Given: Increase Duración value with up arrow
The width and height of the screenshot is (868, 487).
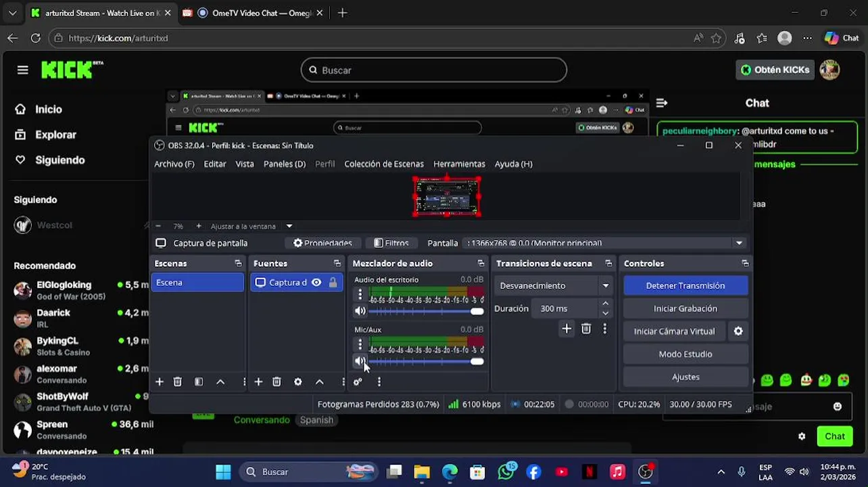Looking at the screenshot, I should click(605, 304).
